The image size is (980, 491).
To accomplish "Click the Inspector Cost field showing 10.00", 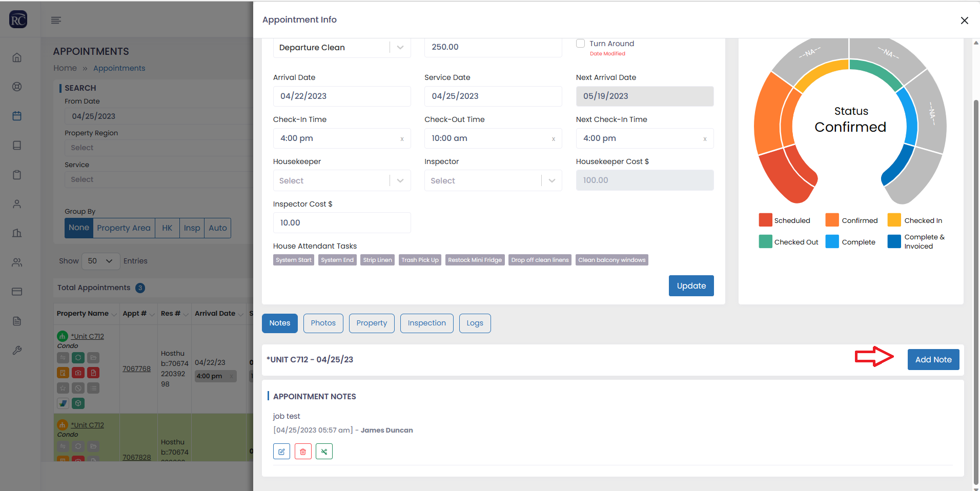I will 342,223.
